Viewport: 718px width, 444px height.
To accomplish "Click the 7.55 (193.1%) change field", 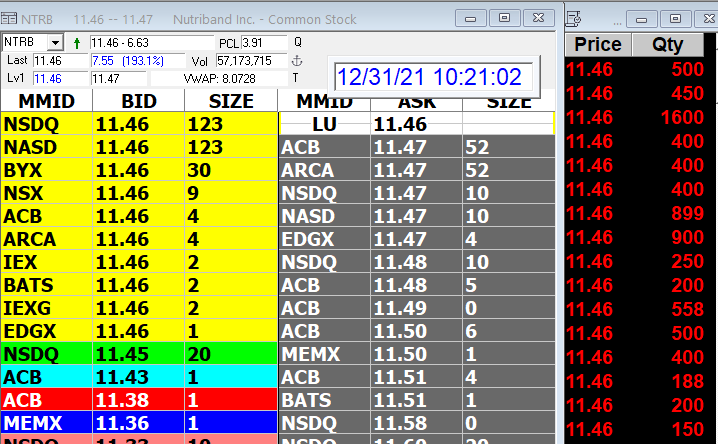I will tap(138, 60).
